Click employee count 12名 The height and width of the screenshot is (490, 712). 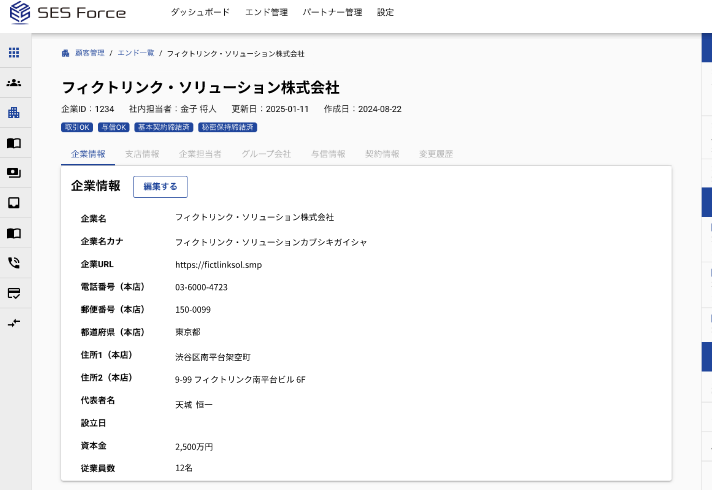(x=184, y=468)
